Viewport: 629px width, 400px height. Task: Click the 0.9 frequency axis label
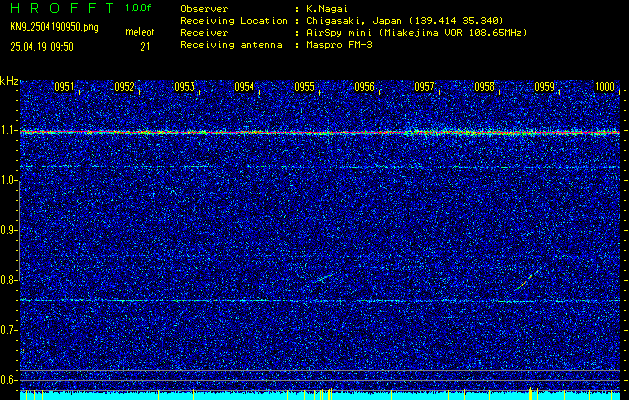tap(8, 230)
